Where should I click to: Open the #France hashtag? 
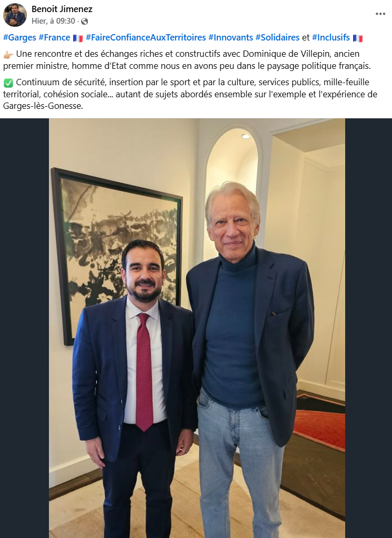54,37
